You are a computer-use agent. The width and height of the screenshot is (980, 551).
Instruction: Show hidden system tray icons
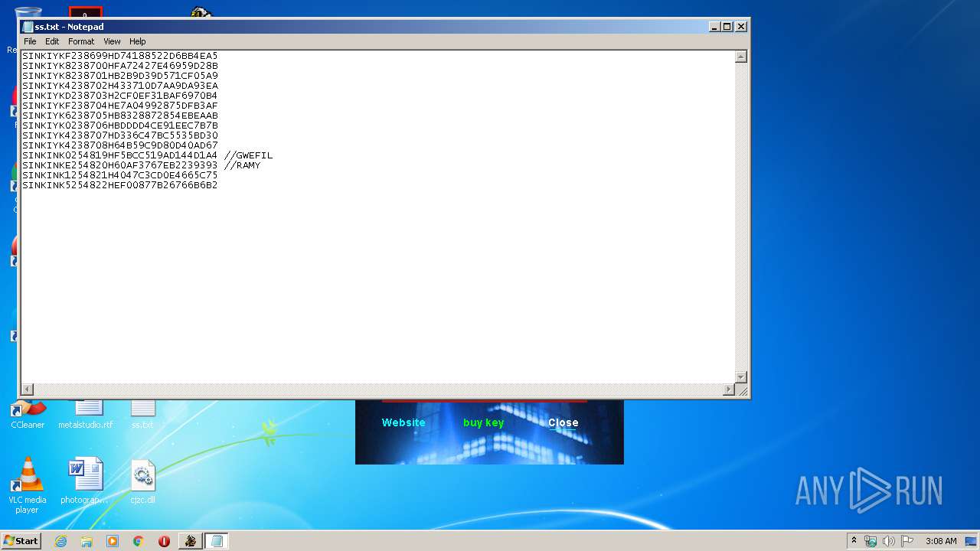click(854, 540)
